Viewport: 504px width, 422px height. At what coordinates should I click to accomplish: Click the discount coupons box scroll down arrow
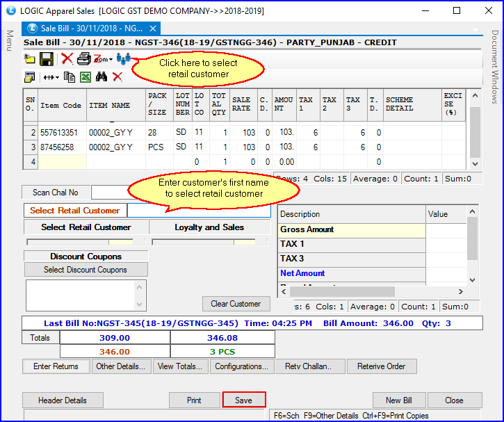coord(140,304)
